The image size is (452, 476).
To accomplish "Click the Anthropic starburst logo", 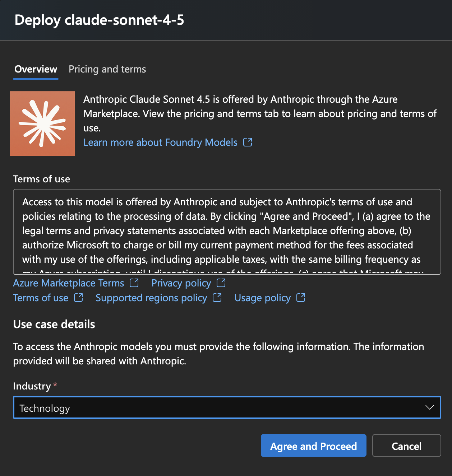I will (42, 123).
